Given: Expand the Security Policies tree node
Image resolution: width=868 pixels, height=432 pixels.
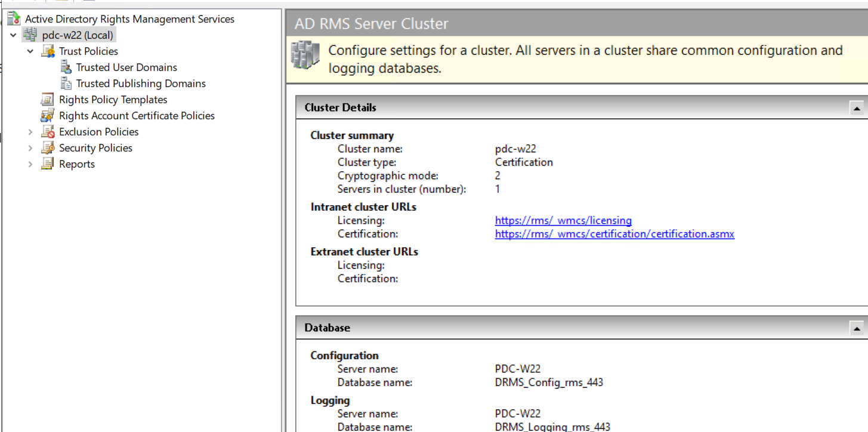Looking at the screenshot, I should pyautogui.click(x=30, y=148).
